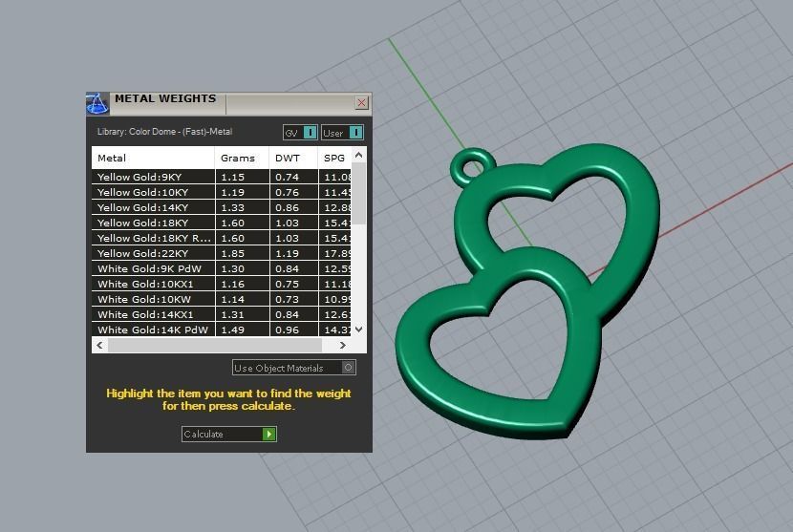
Task: Click the Calculate button
Action: click(228, 434)
